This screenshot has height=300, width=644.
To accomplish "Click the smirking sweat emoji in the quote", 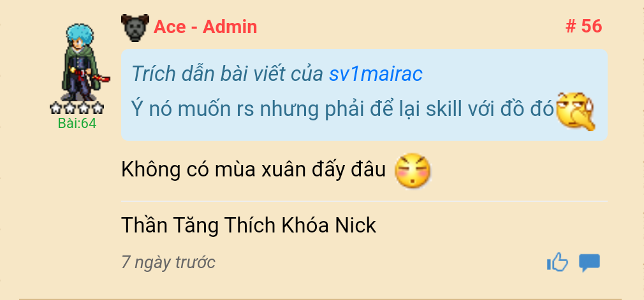I will (x=575, y=111).
